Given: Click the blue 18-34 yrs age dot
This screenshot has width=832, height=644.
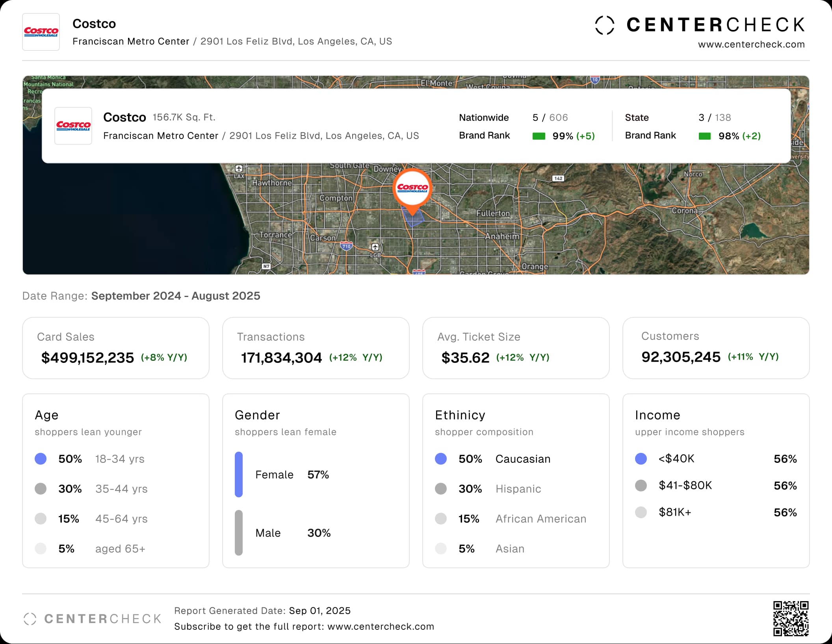Looking at the screenshot, I should tap(41, 459).
